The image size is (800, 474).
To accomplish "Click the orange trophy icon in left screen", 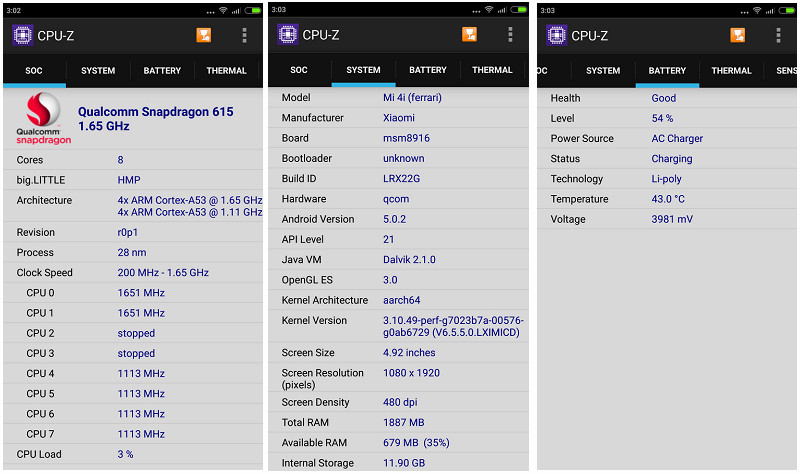I will [x=204, y=35].
